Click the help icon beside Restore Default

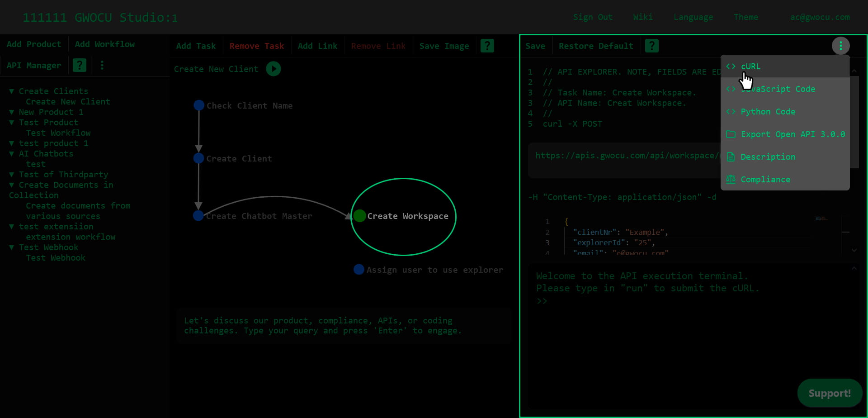pos(651,46)
